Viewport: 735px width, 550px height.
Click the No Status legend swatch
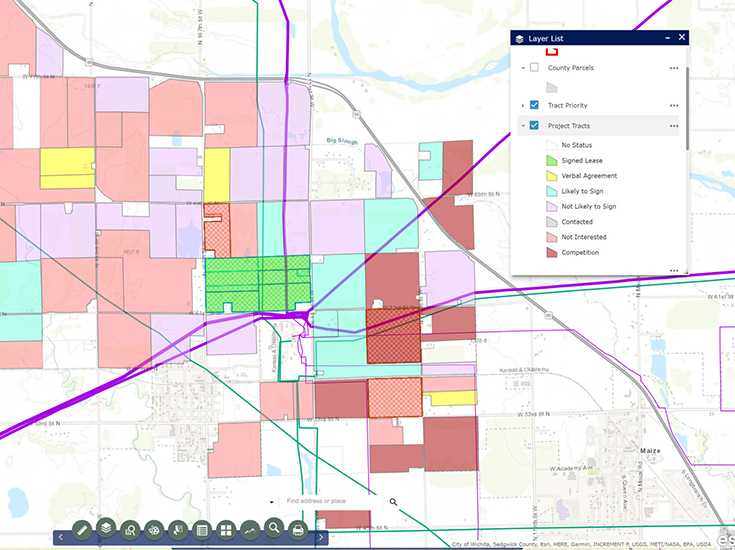pos(552,145)
